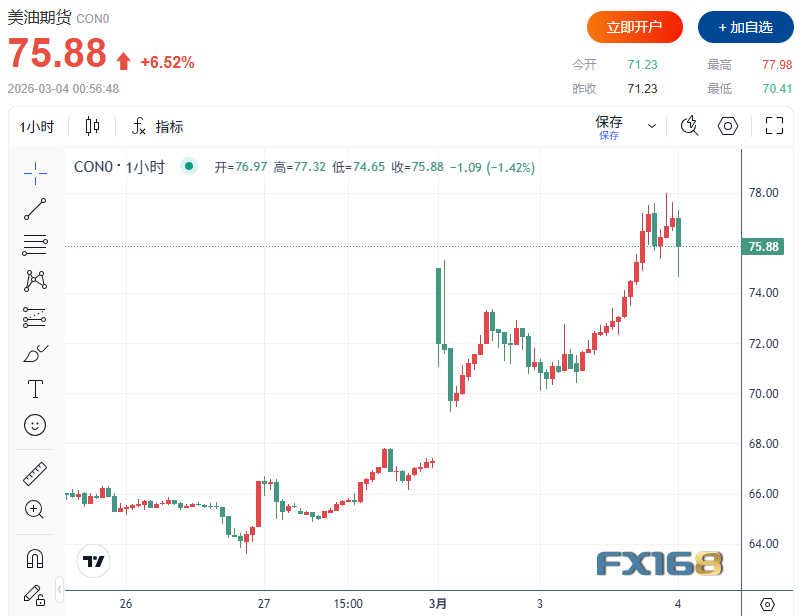Toggle magnet mode for drawings

[35, 558]
